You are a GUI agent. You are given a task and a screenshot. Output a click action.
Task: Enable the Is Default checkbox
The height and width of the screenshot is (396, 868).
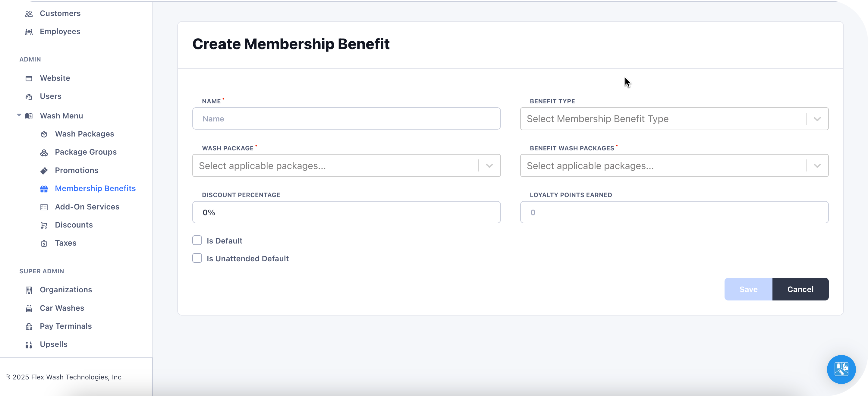[197, 240]
